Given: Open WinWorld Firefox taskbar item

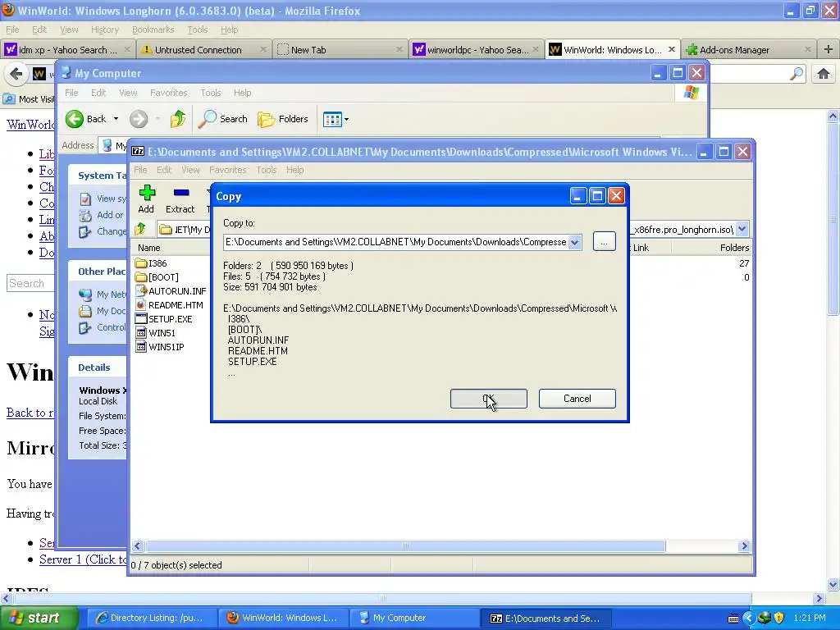Looking at the screenshot, I should [x=283, y=618].
